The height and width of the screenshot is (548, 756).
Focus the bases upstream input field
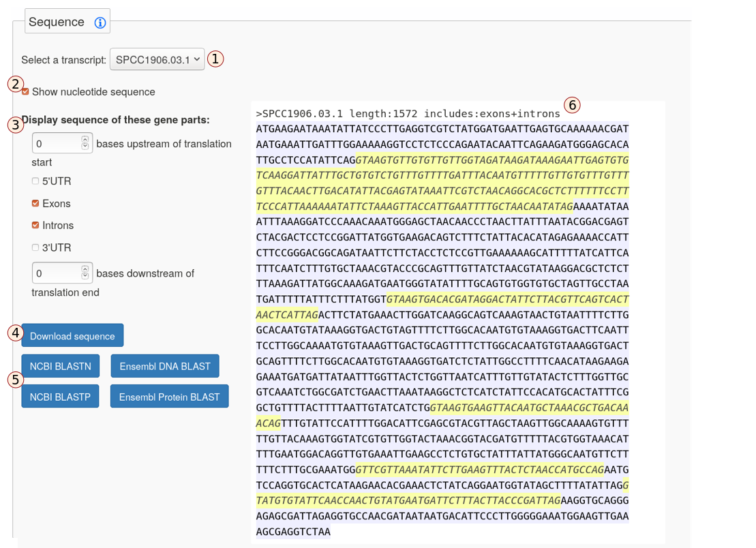(56, 144)
